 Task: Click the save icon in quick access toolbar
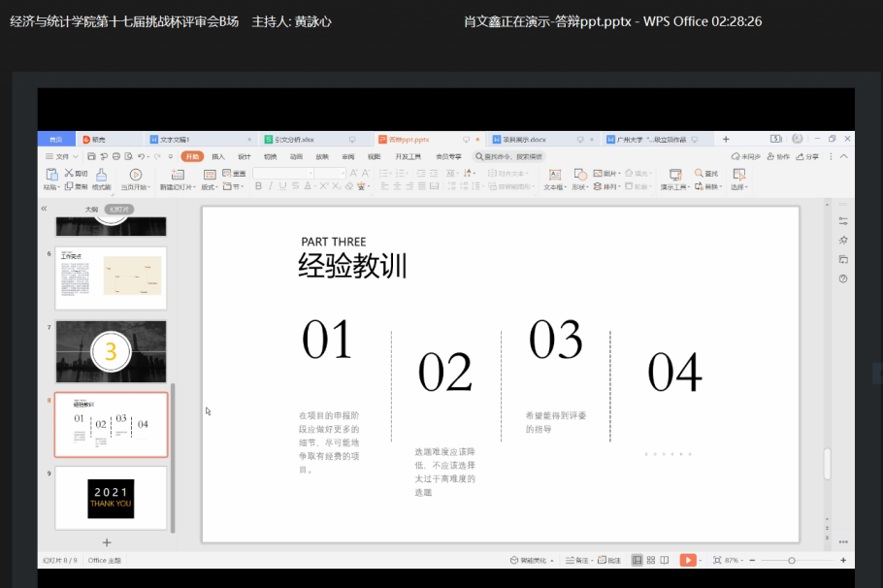pyautogui.click(x=90, y=156)
